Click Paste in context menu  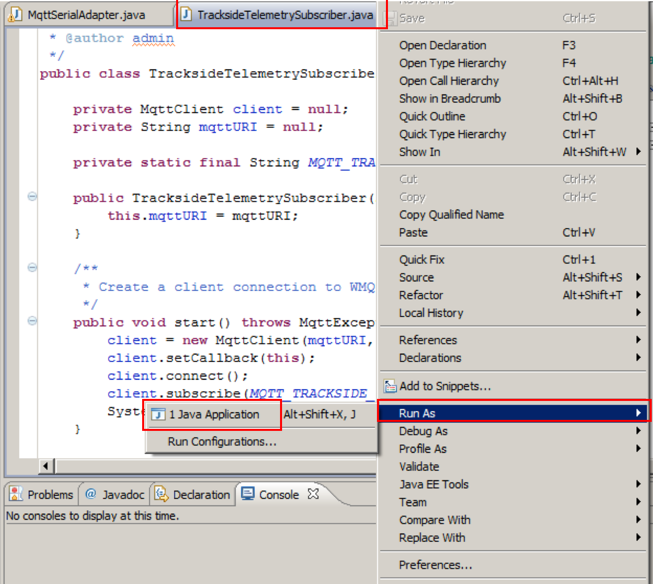pyautogui.click(x=513, y=232)
